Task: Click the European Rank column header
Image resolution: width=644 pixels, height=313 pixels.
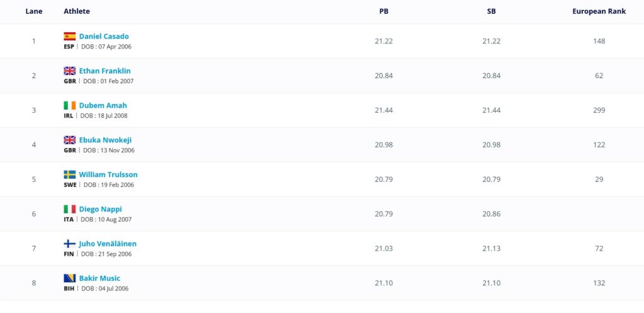Action: pyautogui.click(x=599, y=11)
